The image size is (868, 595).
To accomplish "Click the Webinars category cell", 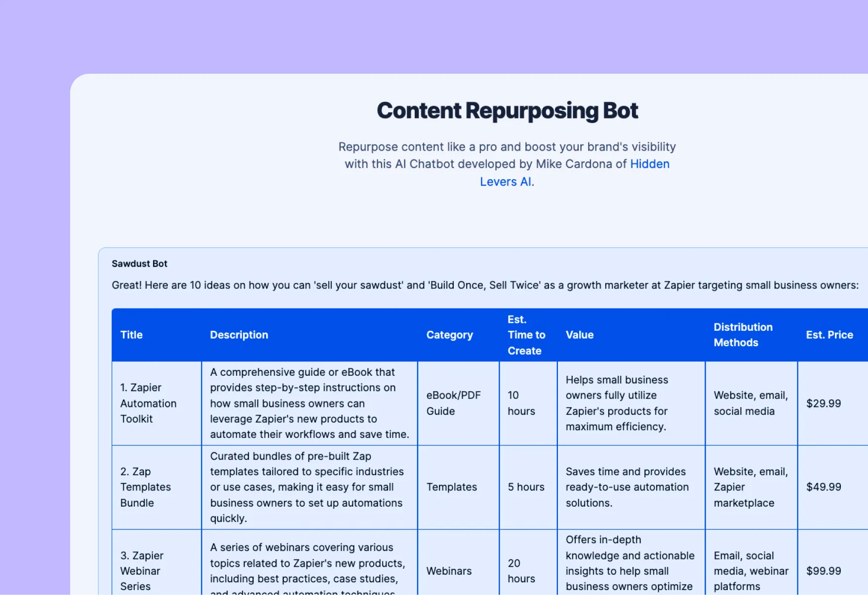I will point(449,571).
